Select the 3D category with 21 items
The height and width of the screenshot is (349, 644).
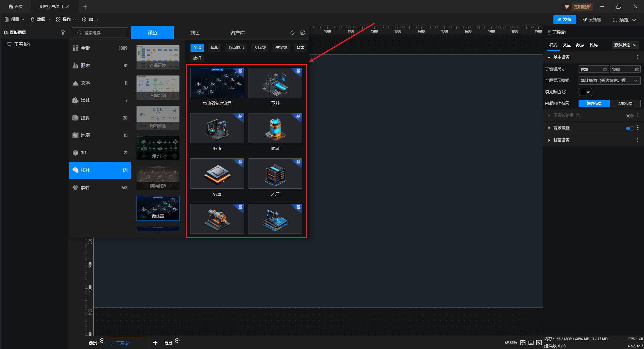click(100, 153)
